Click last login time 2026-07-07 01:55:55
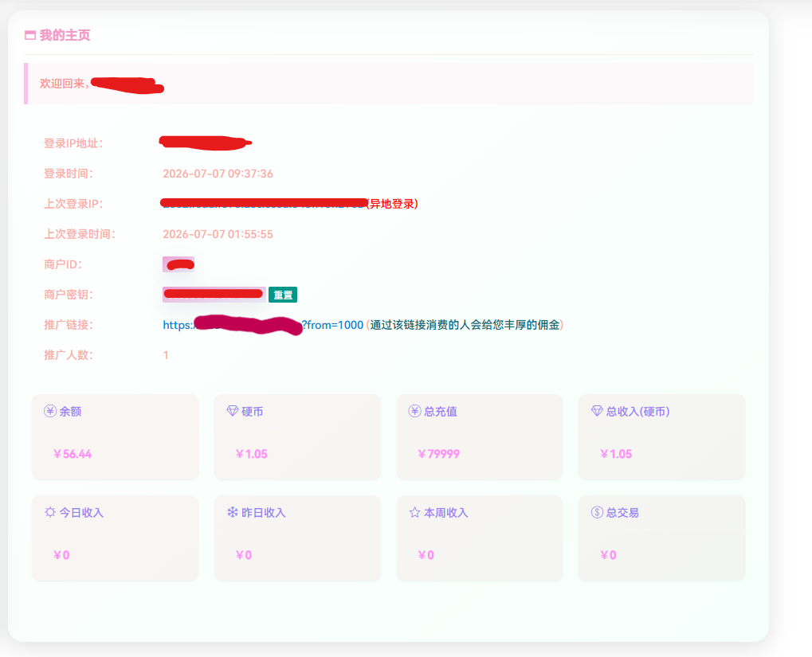Screen dimensions: 812x657 (218, 234)
